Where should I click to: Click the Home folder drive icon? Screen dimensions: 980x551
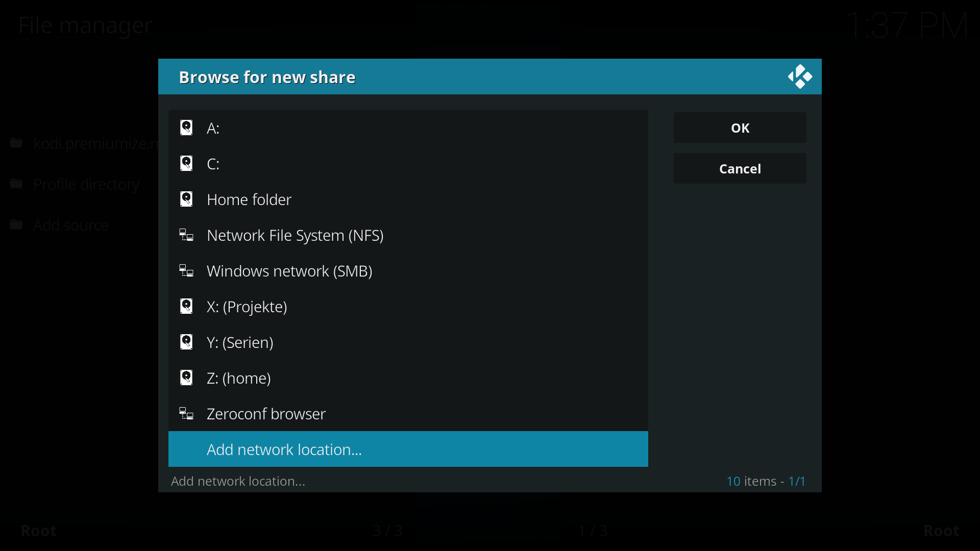186,199
